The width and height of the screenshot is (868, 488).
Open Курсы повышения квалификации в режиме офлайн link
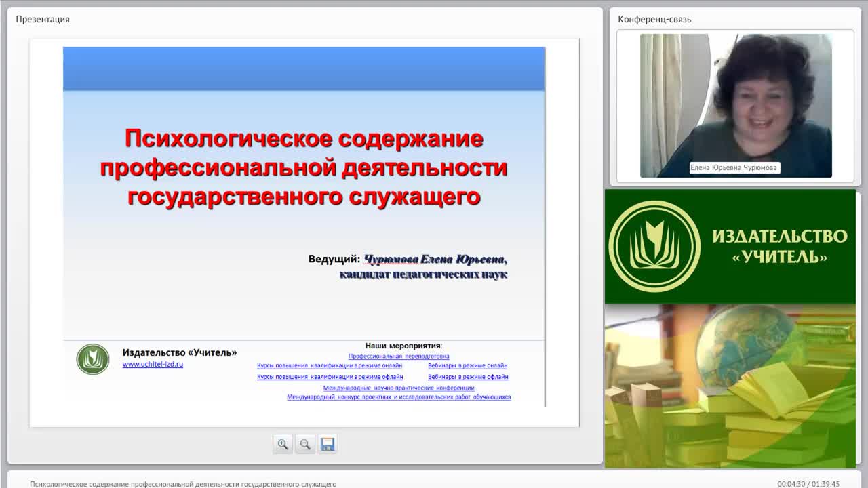coord(330,376)
